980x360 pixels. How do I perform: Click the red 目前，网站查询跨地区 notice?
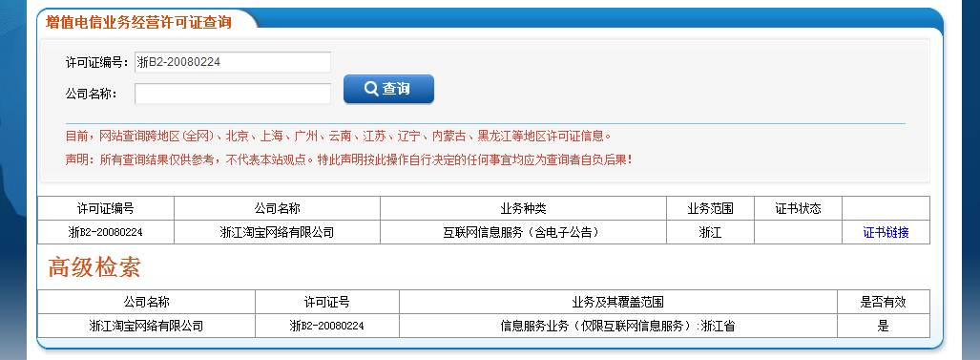tap(338, 136)
